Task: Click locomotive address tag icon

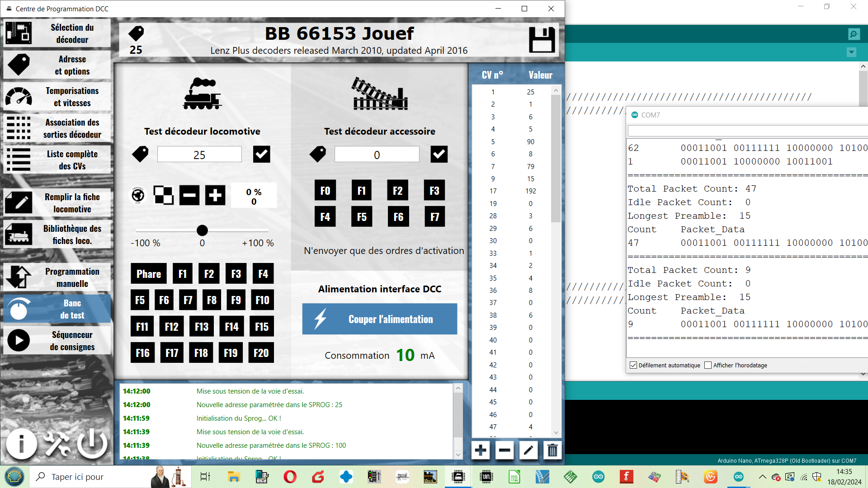Action: 140,154
